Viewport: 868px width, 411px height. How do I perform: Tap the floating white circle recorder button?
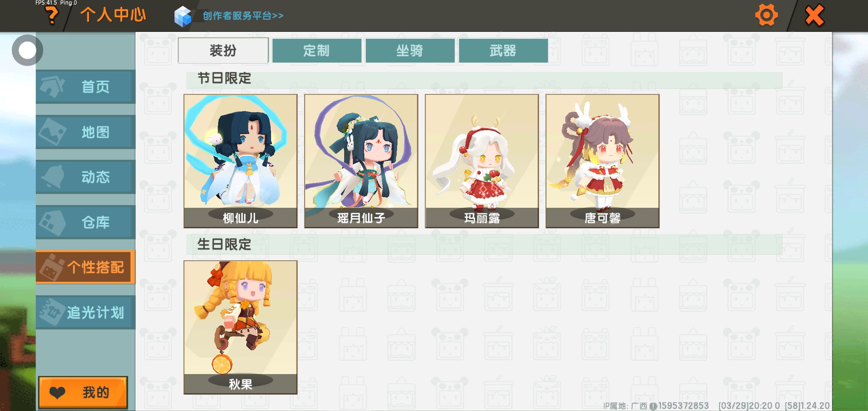[27, 50]
